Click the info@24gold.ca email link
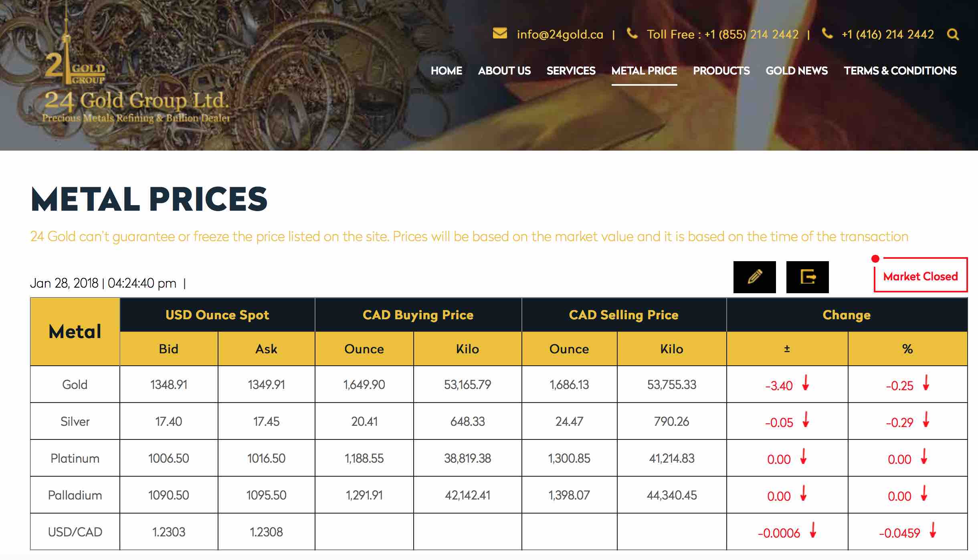978x560 pixels. 560,34
